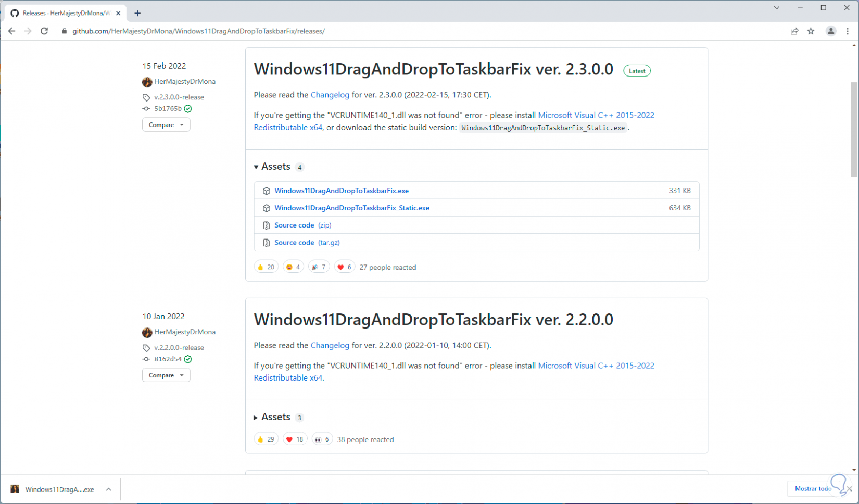Open commit 8162d54
This screenshot has width=859, height=504.
click(x=168, y=359)
